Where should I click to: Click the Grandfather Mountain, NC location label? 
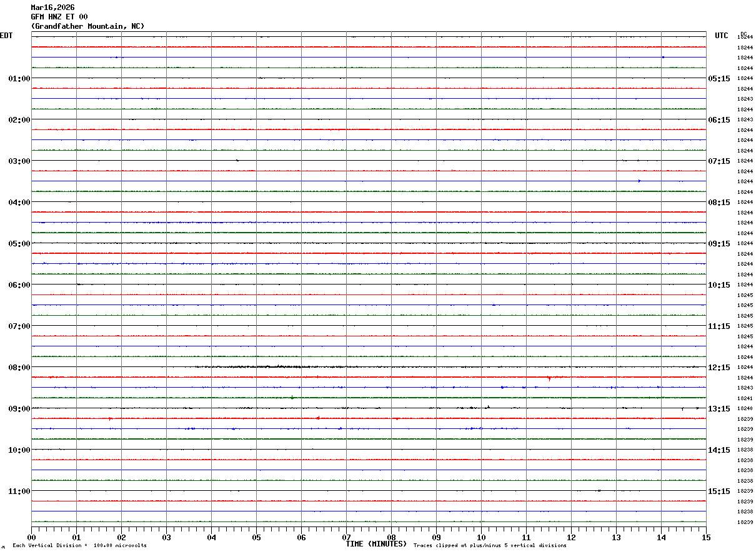87,26
